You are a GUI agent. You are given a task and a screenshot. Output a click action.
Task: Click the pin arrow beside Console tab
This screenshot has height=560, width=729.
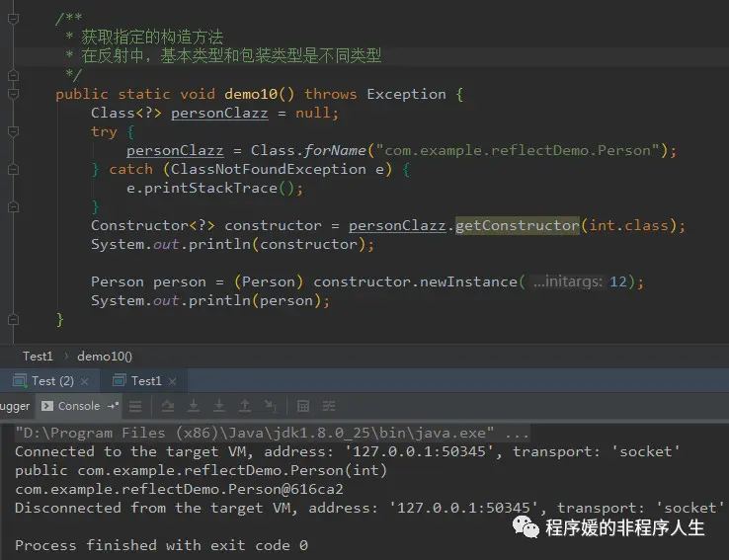113,406
